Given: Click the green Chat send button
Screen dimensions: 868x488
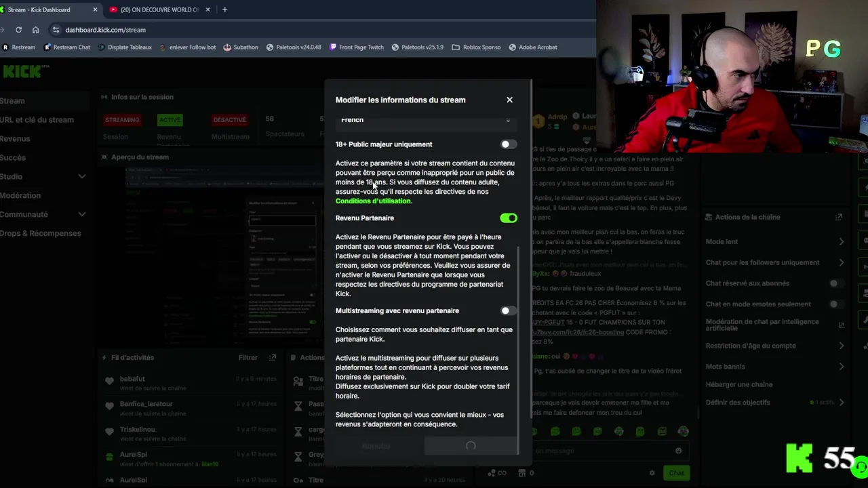Looking at the screenshot, I should (x=676, y=473).
